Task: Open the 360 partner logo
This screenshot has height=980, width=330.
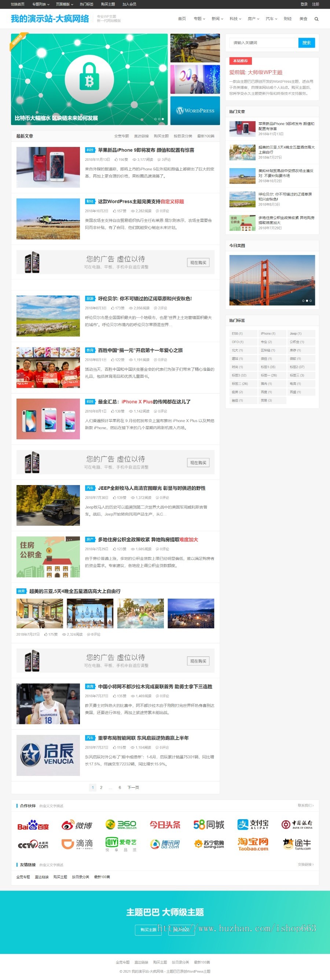Action: pyautogui.click(x=121, y=825)
